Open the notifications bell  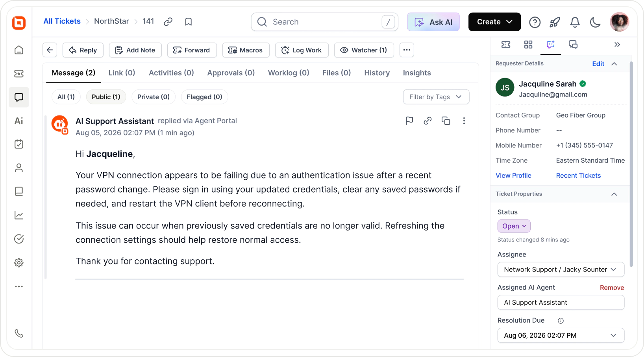tap(575, 22)
